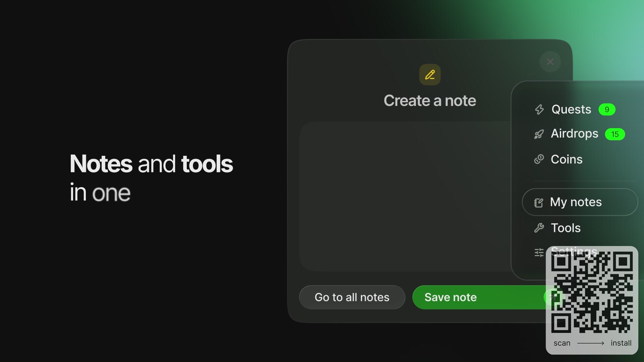Focus the note text input area
This screenshot has height=362, width=644.
pos(405,196)
